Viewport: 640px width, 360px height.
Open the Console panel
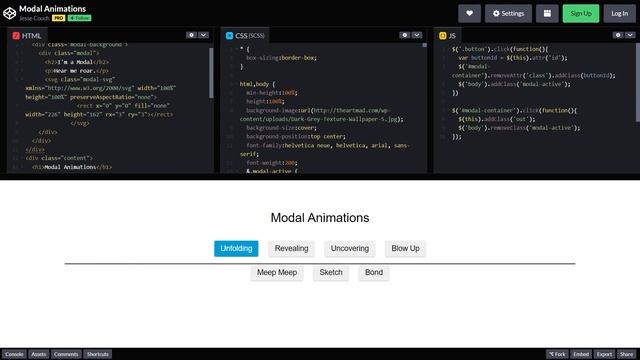pyautogui.click(x=14, y=354)
